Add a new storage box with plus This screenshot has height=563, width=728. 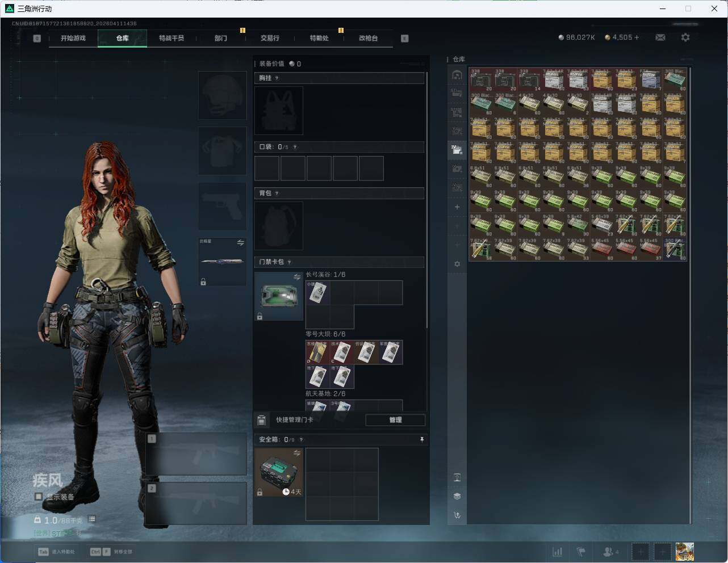tap(457, 207)
